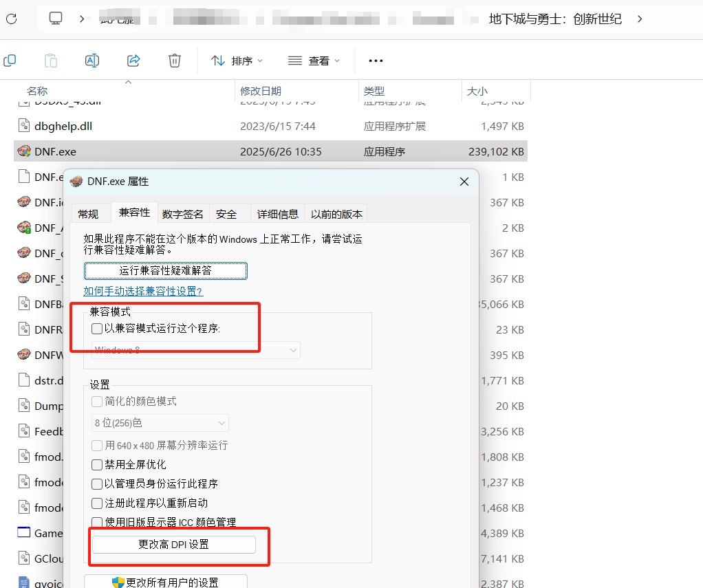The height and width of the screenshot is (588, 703).
Task: Close the DNF.exe 属性 dialog
Action: pos(464,182)
